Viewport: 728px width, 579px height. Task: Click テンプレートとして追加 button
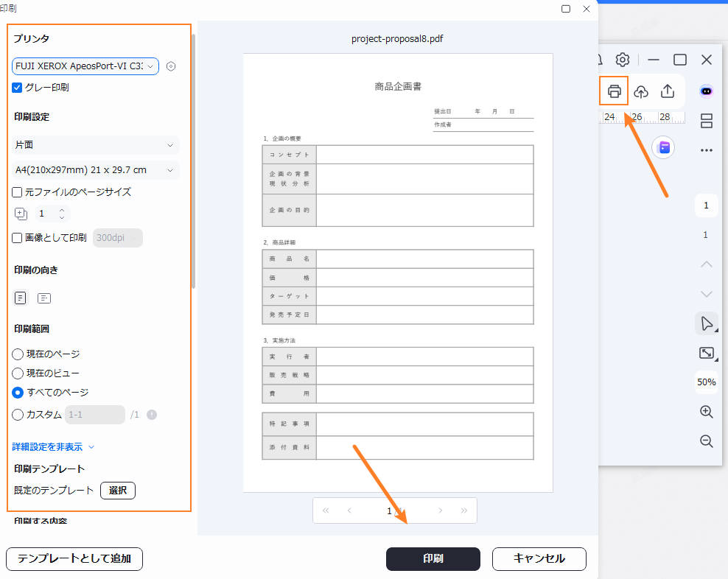(74, 559)
